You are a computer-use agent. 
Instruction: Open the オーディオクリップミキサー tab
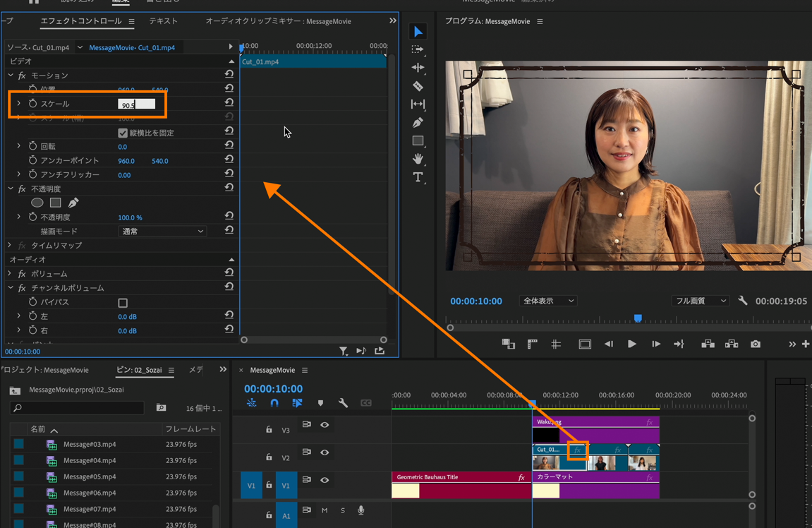coord(278,21)
